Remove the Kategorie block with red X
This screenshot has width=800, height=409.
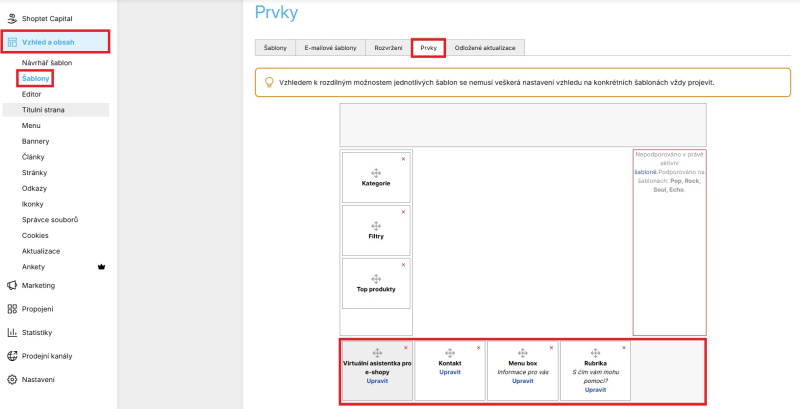[x=404, y=159]
